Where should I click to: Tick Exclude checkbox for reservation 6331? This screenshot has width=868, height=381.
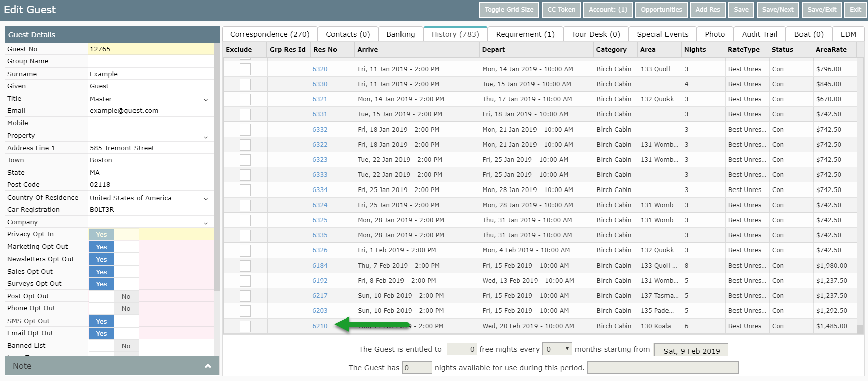[x=245, y=114]
